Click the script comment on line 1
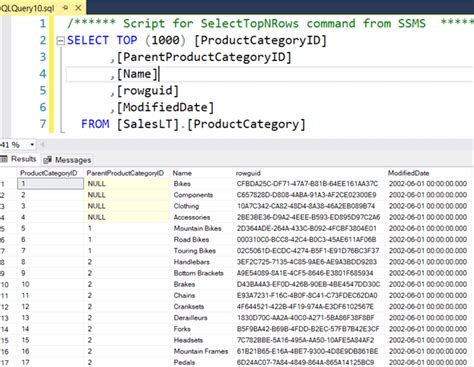 point(270,23)
